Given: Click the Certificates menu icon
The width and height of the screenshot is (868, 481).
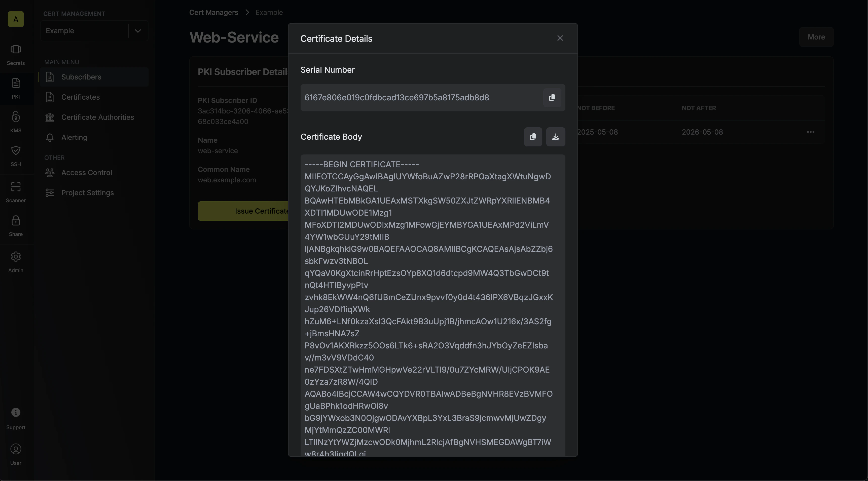Looking at the screenshot, I should click(50, 97).
